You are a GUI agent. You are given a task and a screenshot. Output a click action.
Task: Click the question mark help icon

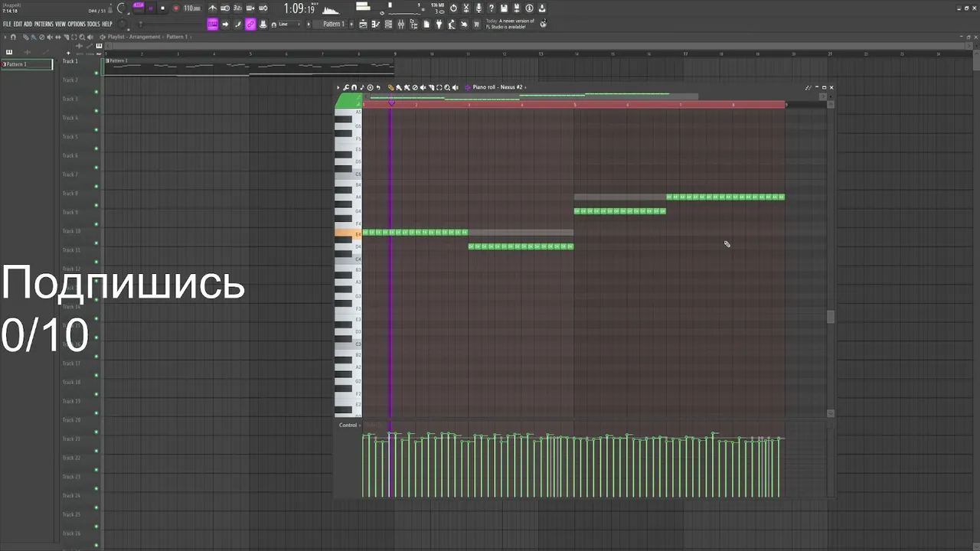491,8
